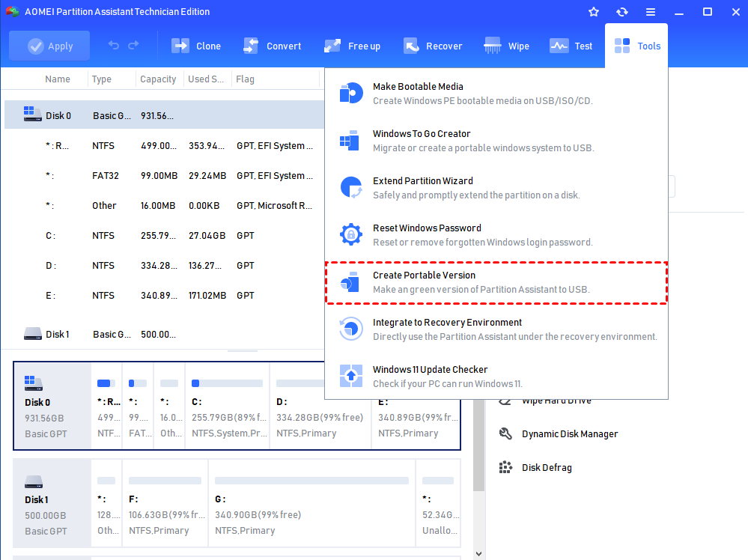Screen dimensions: 748x560
Task: Open the Free up menu
Action: [x=352, y=46]
